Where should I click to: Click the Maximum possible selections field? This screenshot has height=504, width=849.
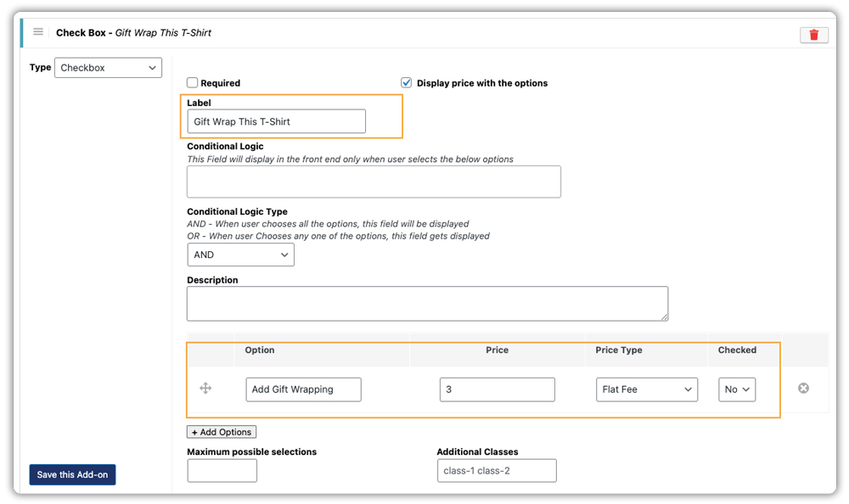pos(222,470)
